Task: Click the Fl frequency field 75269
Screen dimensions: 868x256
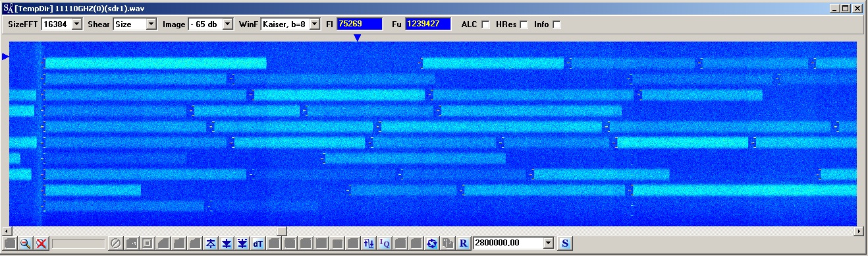Action: click(x=360, y=24)
